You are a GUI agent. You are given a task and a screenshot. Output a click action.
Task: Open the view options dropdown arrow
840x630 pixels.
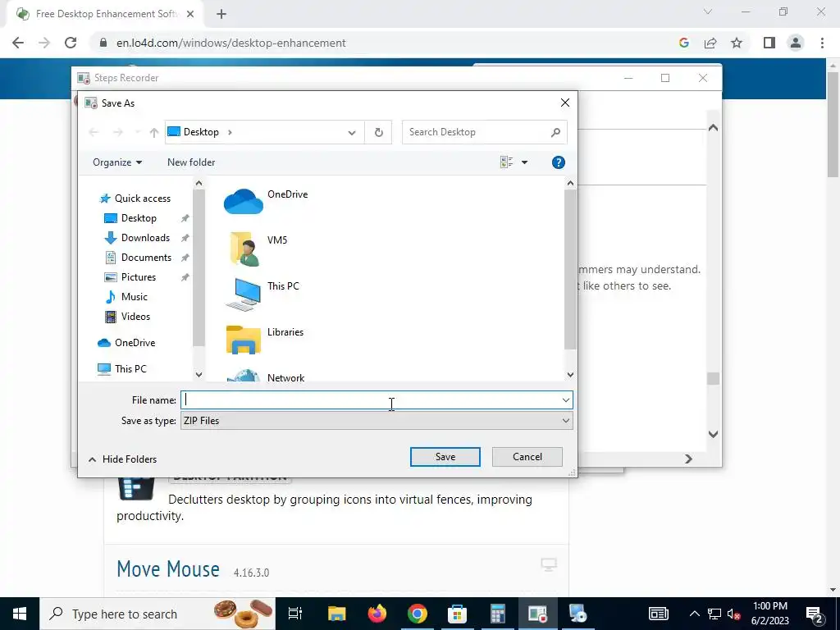point(524,162)
